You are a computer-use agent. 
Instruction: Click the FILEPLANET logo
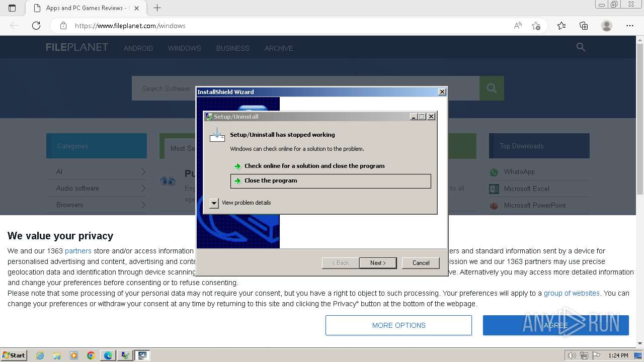[77, 47]
